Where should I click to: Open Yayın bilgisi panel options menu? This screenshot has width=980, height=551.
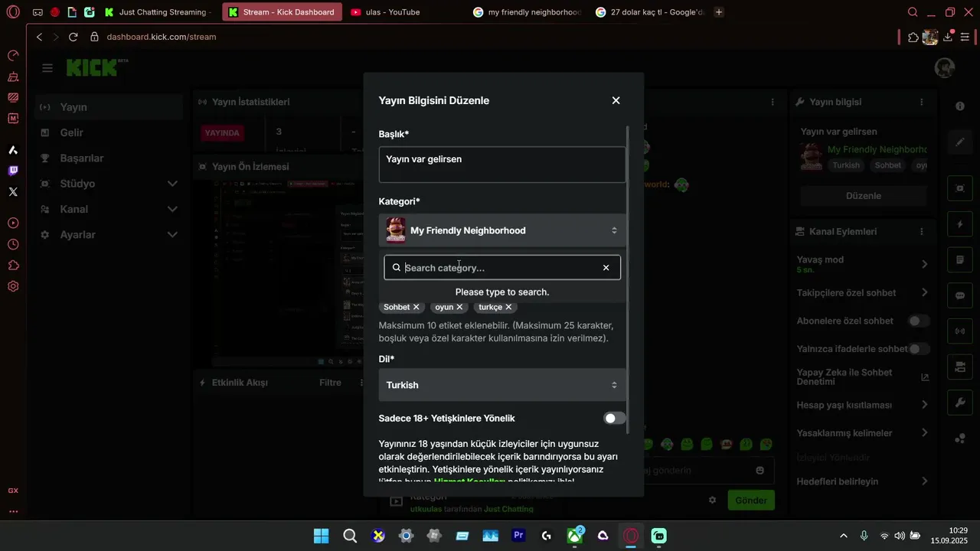[x=922, y=102]
